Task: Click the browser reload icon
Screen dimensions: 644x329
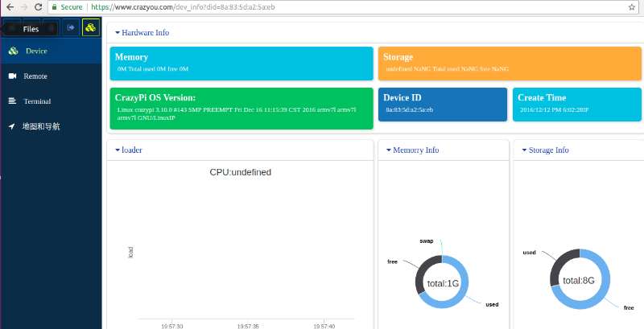Action: coord(37,6)
